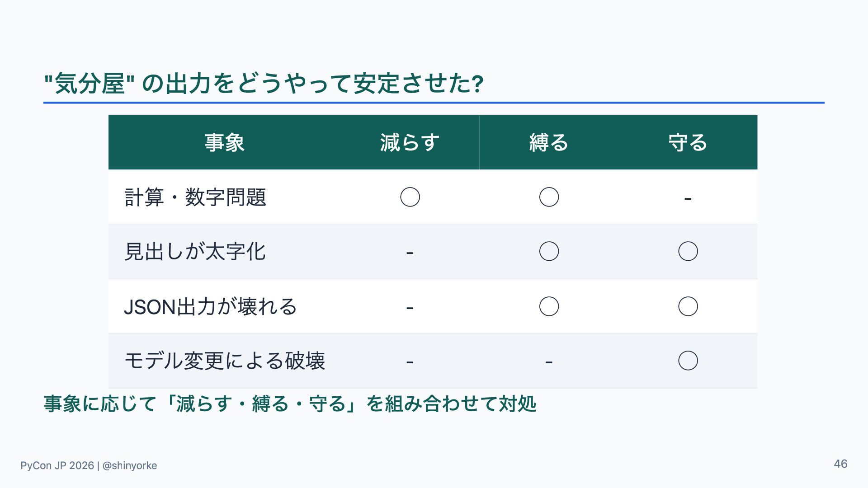Click the circle for 計算・数字問題 under 減らす

pos(410,197)
